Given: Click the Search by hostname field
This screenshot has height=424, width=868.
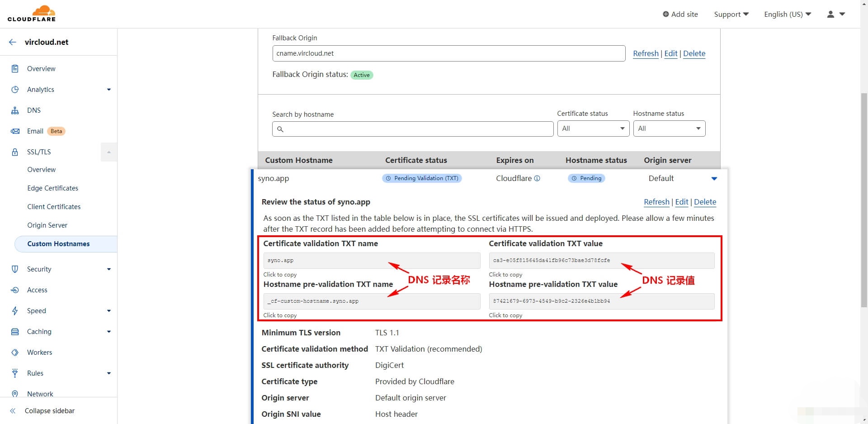Looking at the screenshot, I should pyautogui.click(x=413, y=129).
